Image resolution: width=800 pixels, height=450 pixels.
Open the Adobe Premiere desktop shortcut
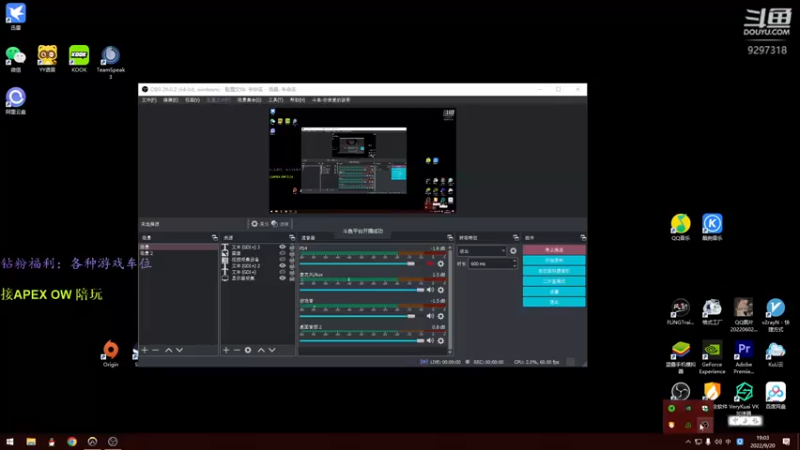coord(743,356)
